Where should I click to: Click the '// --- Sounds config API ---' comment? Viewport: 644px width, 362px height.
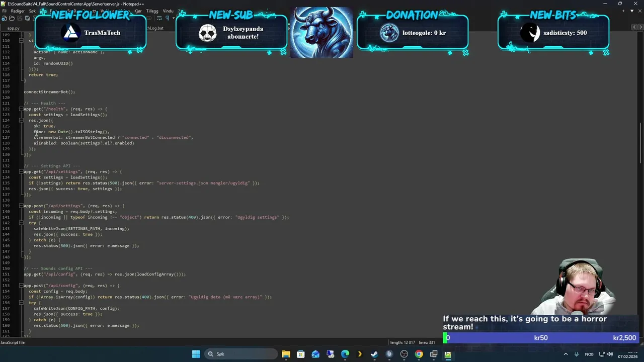coord(58,268)
